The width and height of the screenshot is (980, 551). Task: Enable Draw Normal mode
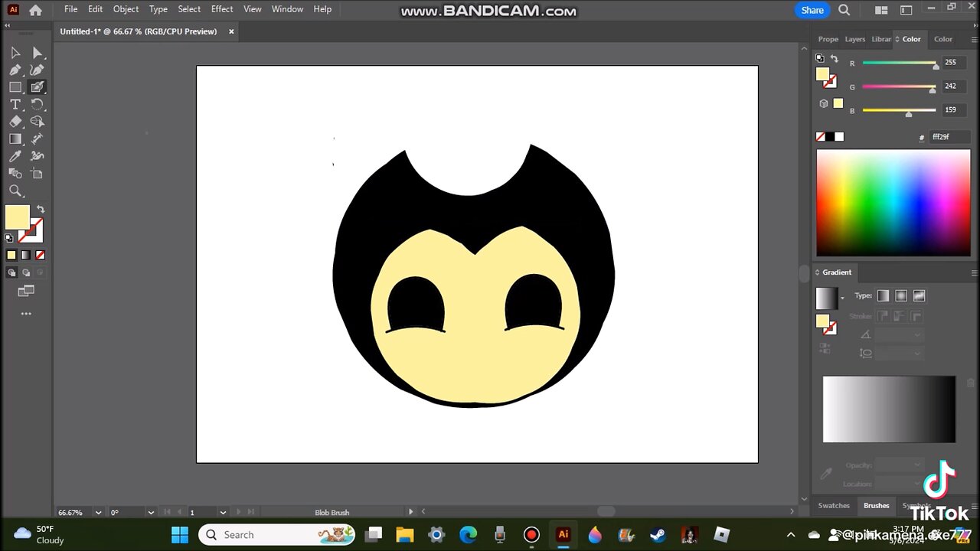click(x=11, y=272)
